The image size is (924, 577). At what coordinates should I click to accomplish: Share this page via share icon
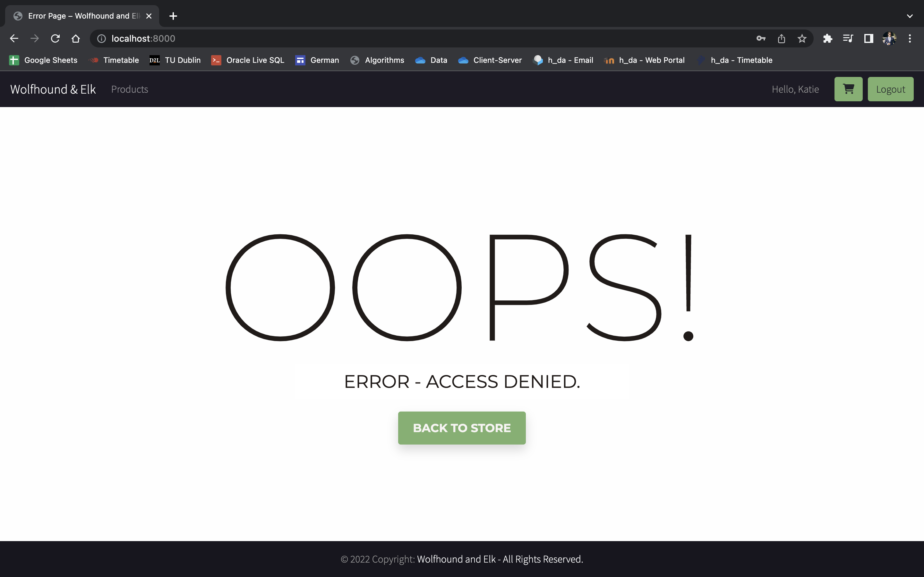coord(781,38)
